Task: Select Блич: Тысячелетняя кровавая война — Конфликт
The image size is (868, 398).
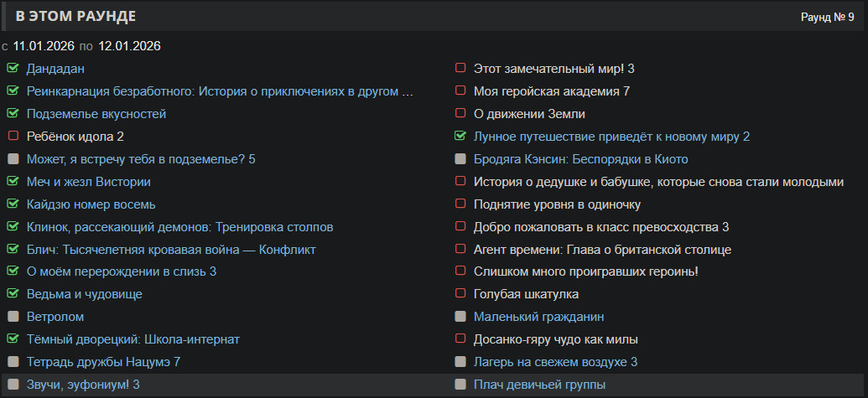Action: pyautogui.click(x=171, y=249)
